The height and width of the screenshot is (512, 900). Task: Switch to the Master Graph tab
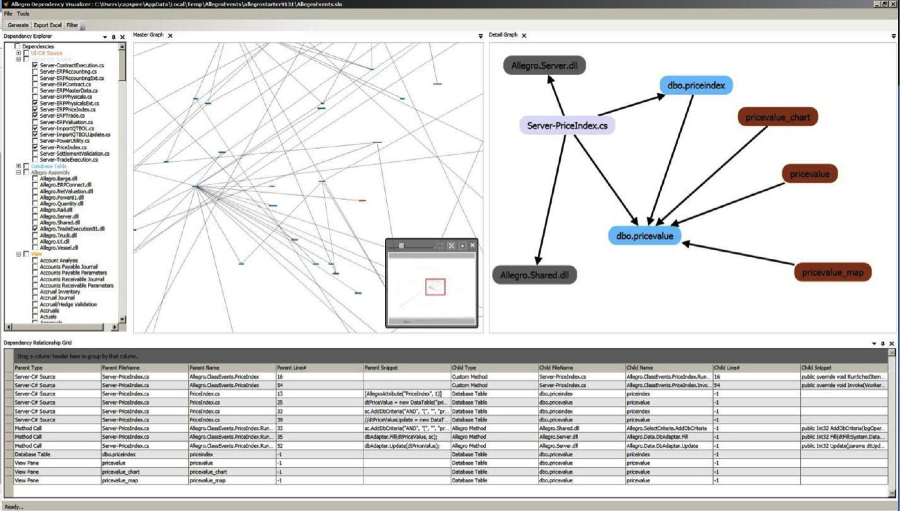(148, 35)
